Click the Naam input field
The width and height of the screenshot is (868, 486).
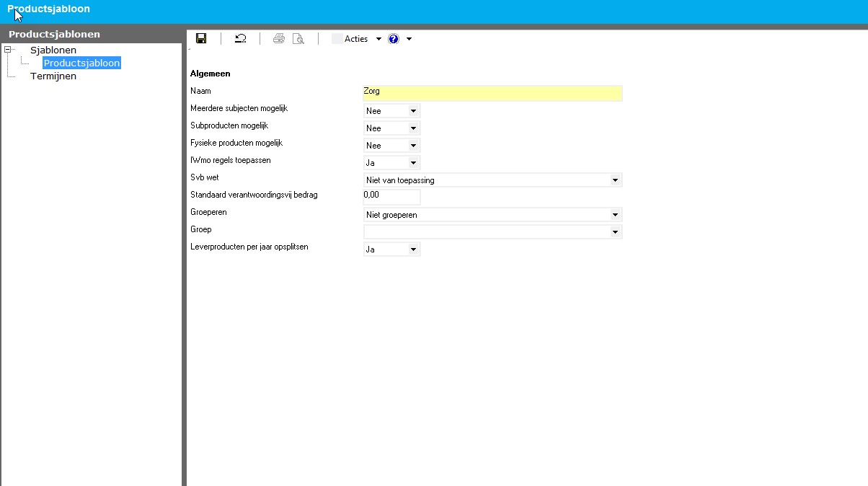coord(492,92)
